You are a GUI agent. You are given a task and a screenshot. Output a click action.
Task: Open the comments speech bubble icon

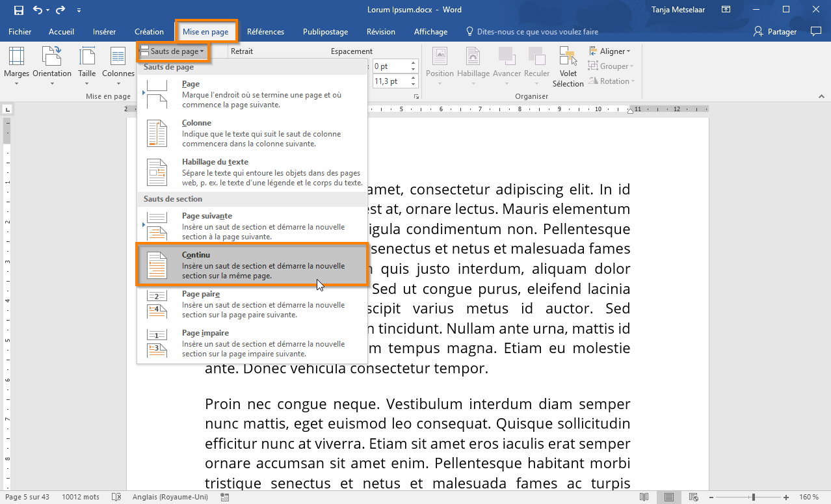[816, 31]
